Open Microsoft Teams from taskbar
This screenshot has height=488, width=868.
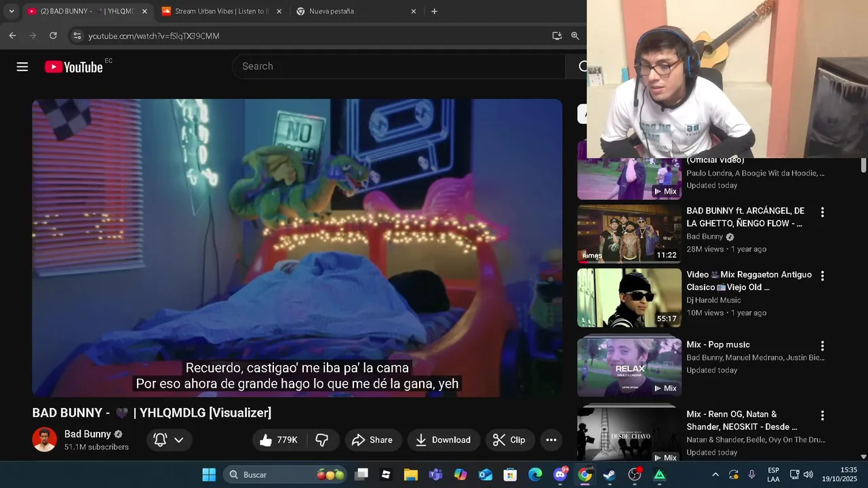[435, 474]
